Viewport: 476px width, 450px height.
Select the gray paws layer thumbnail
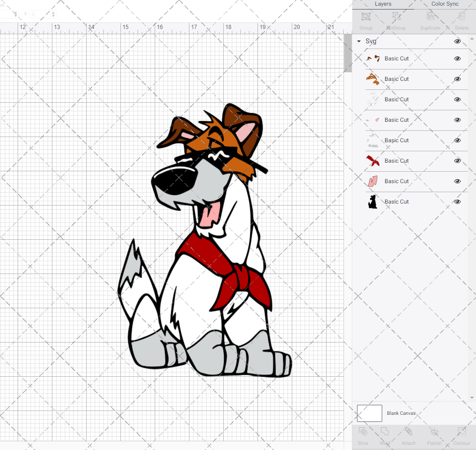(x=373, y=140)
